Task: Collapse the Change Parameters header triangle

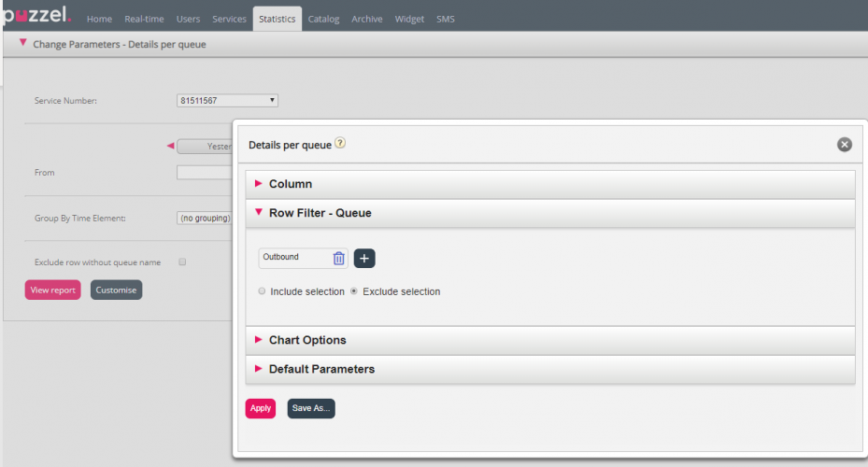Action: click(x=22, y=43)
